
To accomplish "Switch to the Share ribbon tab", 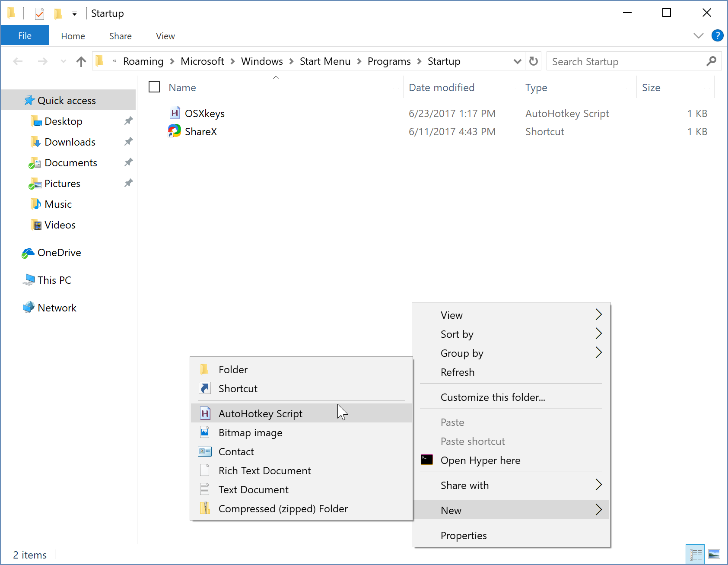I will point(121,36).
